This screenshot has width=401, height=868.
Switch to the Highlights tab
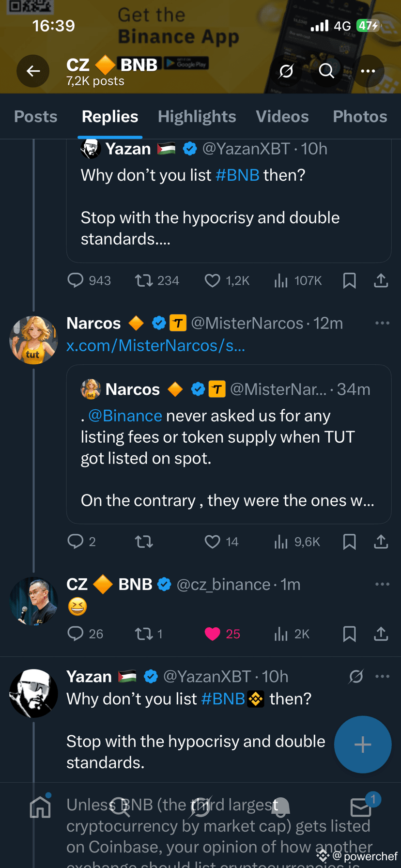click(197, 116)
